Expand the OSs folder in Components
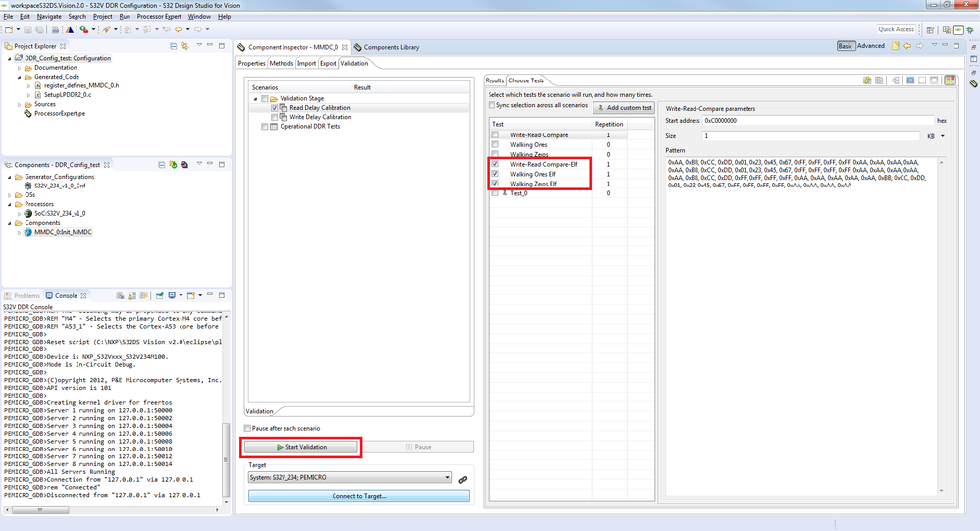The width and height of the screenshot is (980, 531). (10, 195)
